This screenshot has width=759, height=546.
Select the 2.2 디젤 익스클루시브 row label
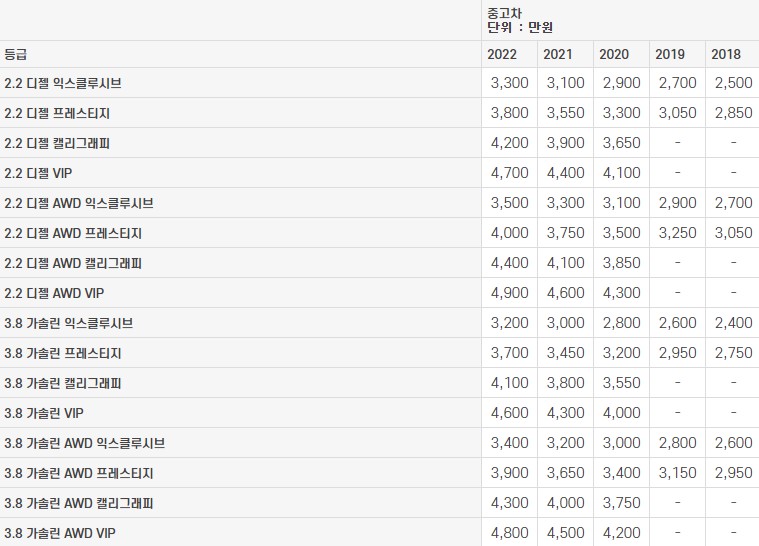click(63, 83)
